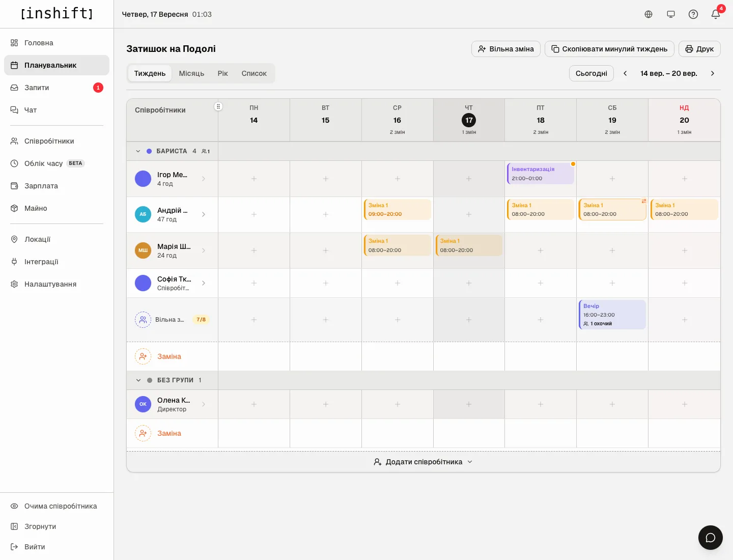This screenshot has height=560, width=733.
Task: Go to the next week arrow
Action: tap(713, 73)
